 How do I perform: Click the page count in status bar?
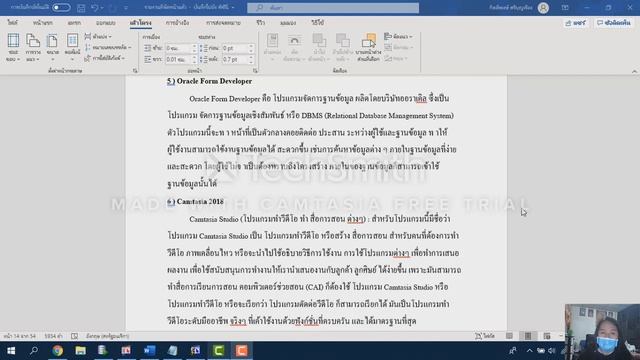click(x=20, y=336)
